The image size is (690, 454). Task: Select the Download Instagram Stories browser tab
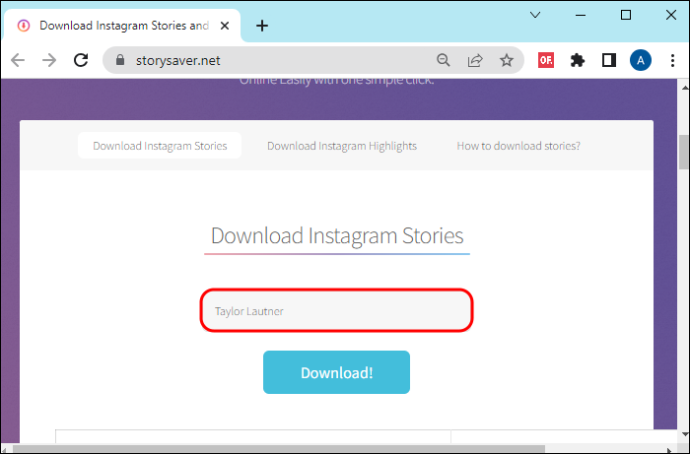[122, 26]
